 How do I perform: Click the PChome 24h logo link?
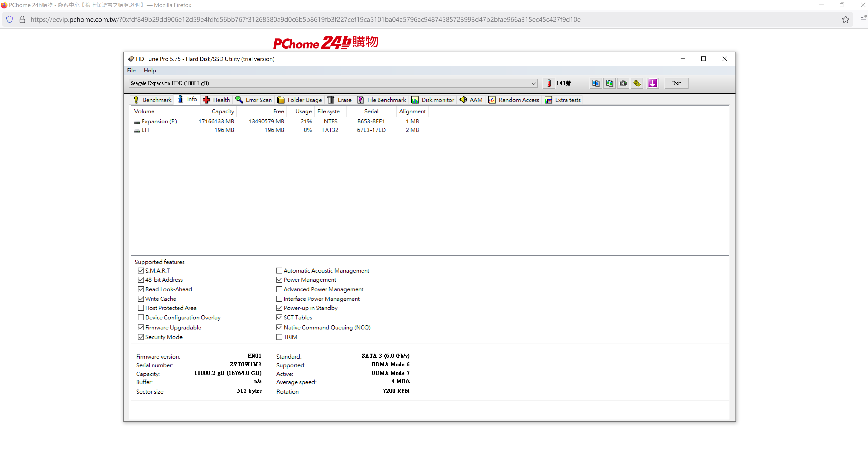(326, 42)
